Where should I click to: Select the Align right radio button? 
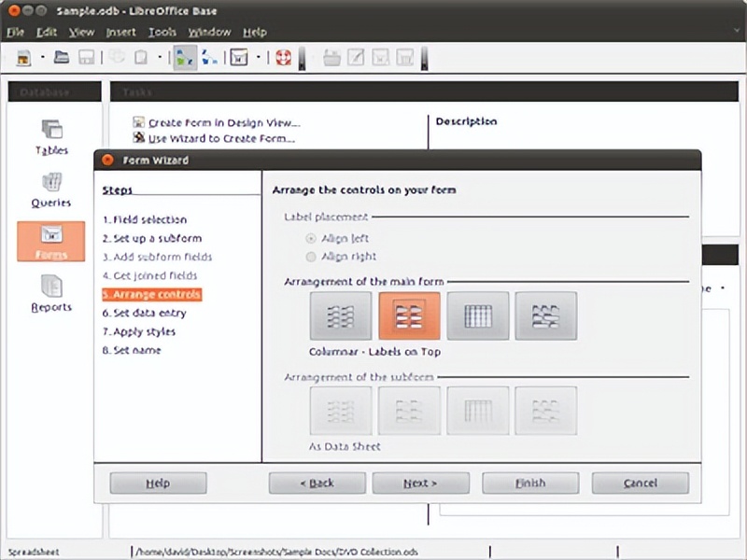[x=309, y=257]
